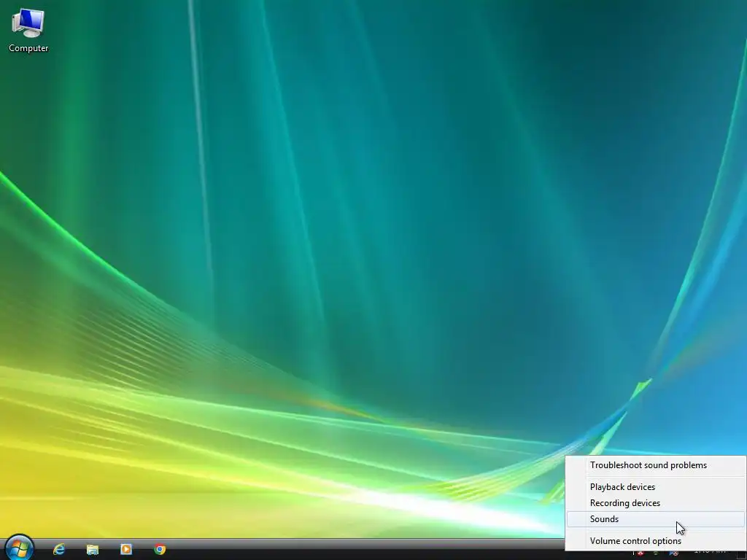Select Playback devices in context menu

pyautogui.click(x=655, y=487)
